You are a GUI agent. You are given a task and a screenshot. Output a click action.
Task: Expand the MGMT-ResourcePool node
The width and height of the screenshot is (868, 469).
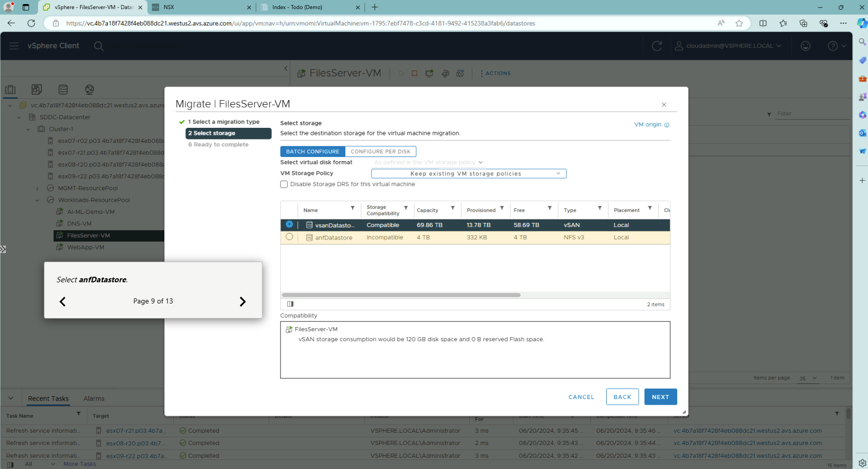click(x=37, y=188)
